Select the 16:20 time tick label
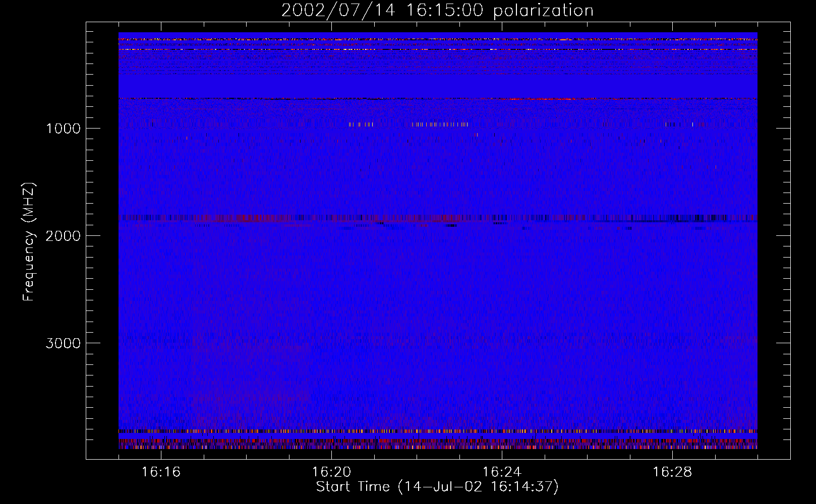Image resolution: width=816 pixels, height=504 pixels. pyautogui.click(x=331, y=472)
